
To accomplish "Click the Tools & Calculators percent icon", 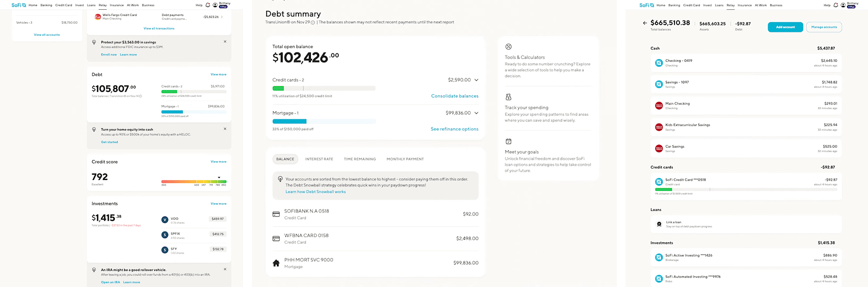I will [508, 47].
